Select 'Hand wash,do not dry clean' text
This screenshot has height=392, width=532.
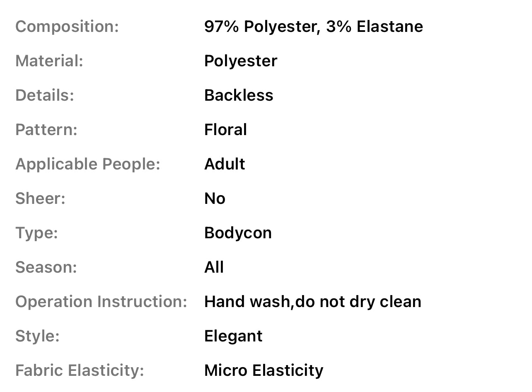(x=312, y=302)
